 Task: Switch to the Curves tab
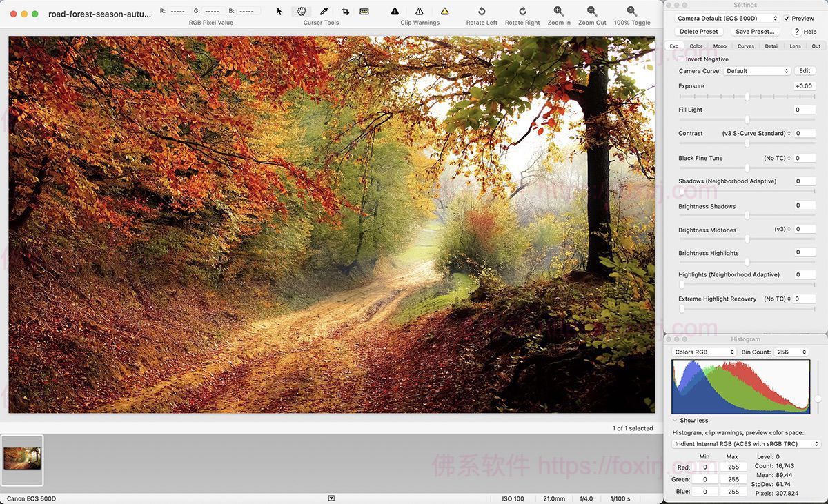tap(745, 46)
